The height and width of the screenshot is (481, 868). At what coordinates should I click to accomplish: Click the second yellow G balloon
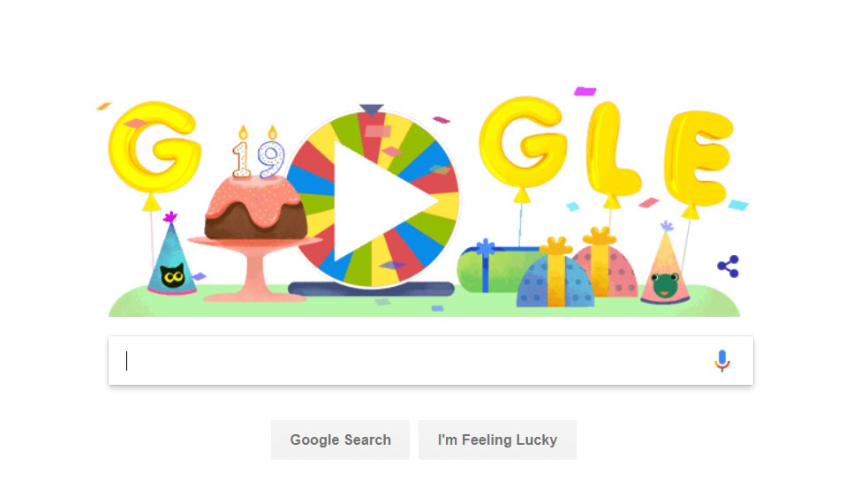pyautogui.click(x=523, y=142)
